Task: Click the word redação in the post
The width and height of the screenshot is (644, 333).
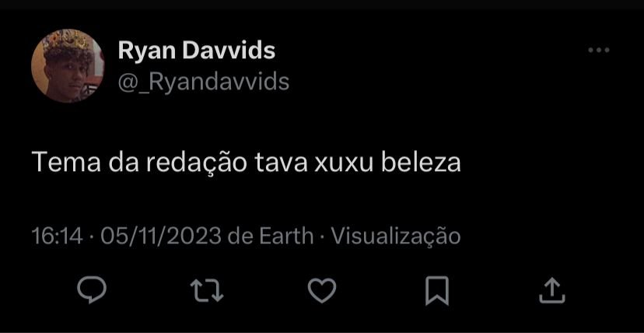Action: point(196,163)
